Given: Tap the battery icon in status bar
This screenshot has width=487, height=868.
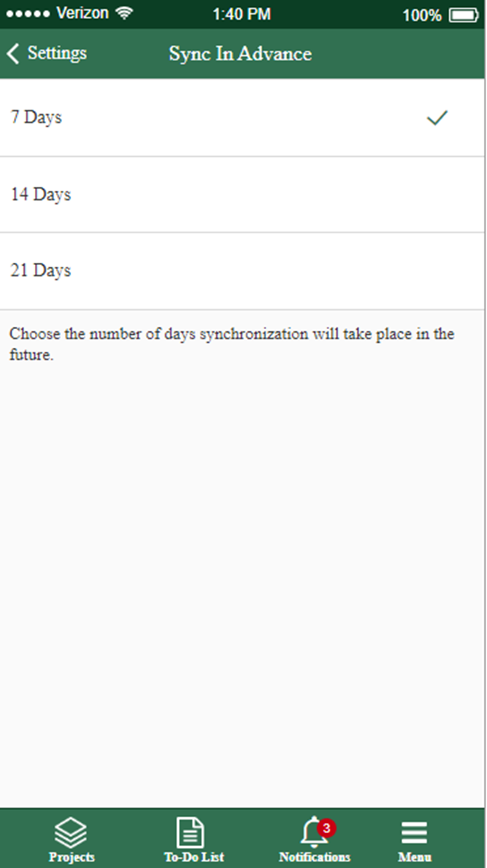Looking at the screenshot, I should (463, 15).
